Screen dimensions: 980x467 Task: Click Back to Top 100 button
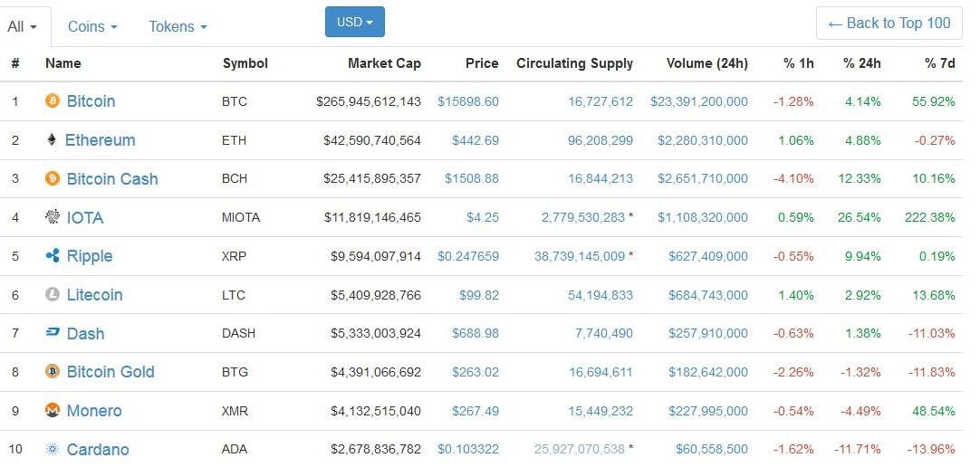tap(889, 24)
